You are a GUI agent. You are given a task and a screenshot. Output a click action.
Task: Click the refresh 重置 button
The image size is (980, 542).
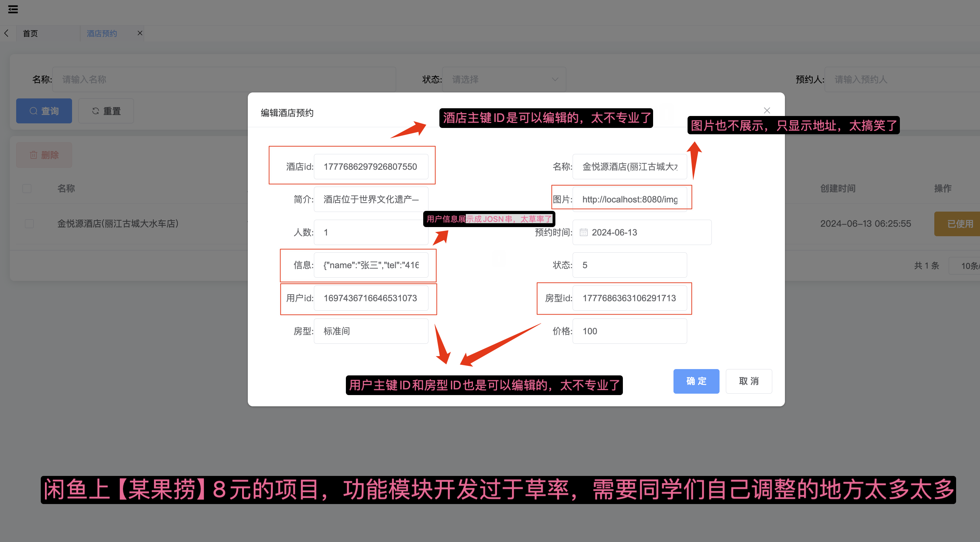(x=106, y=111)
